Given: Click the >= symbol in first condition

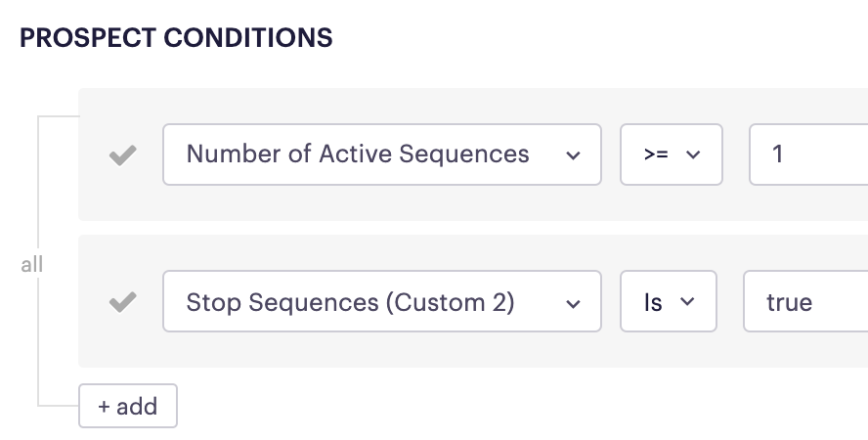Looking at the screenshot, I should [x=656, y=155].
